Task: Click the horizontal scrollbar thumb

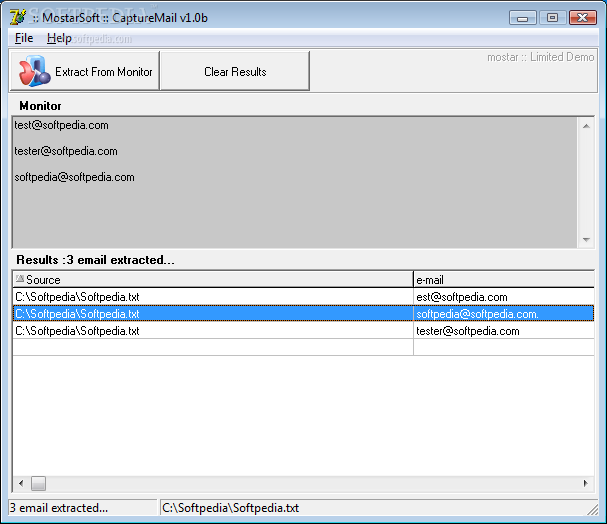Action: tap(38, 483)
